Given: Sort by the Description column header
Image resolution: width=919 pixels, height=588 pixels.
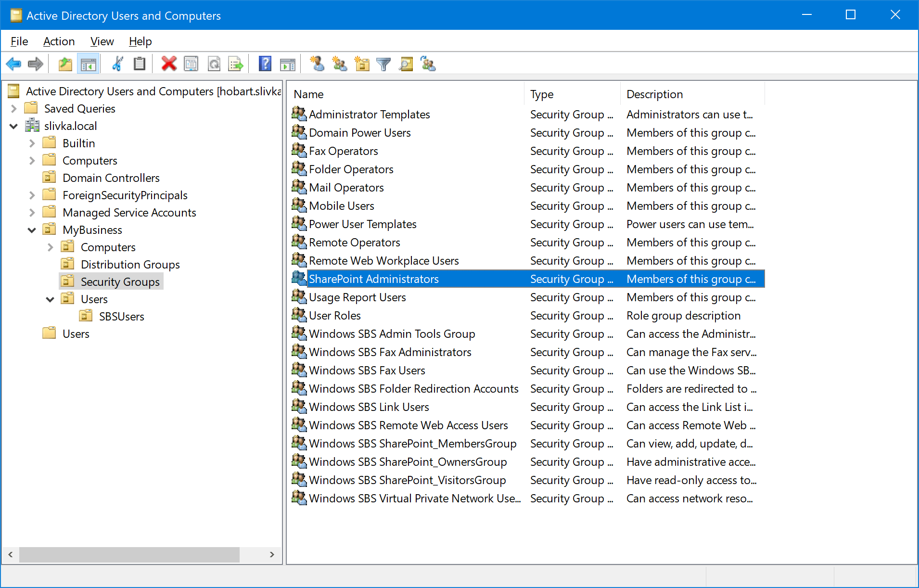Looking at the screenshot, I should point(693,94).
